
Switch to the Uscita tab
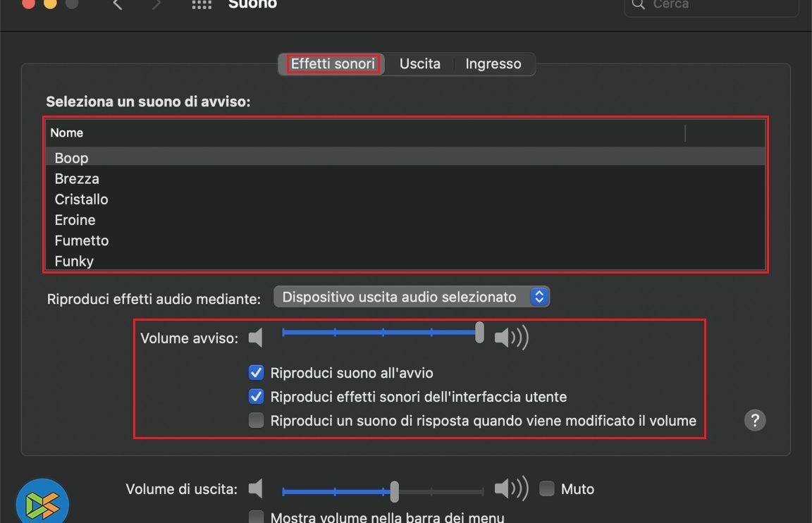click(x=419, y=64)
